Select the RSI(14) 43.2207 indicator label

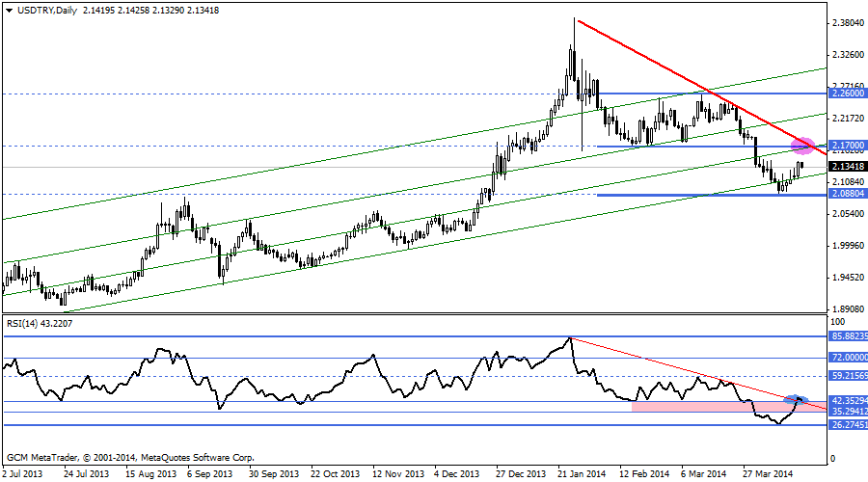point(40,324)
